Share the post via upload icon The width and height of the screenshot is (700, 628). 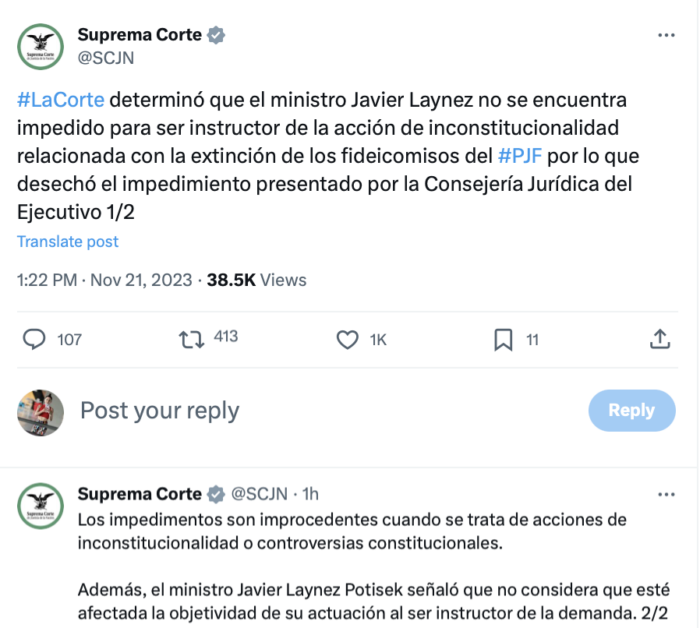tap(660, 340)
